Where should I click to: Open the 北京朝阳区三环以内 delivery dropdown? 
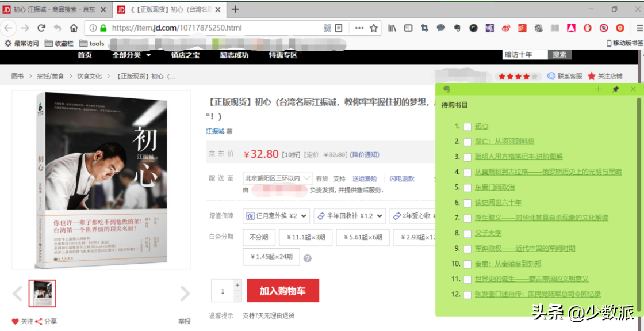pos(278,178)
